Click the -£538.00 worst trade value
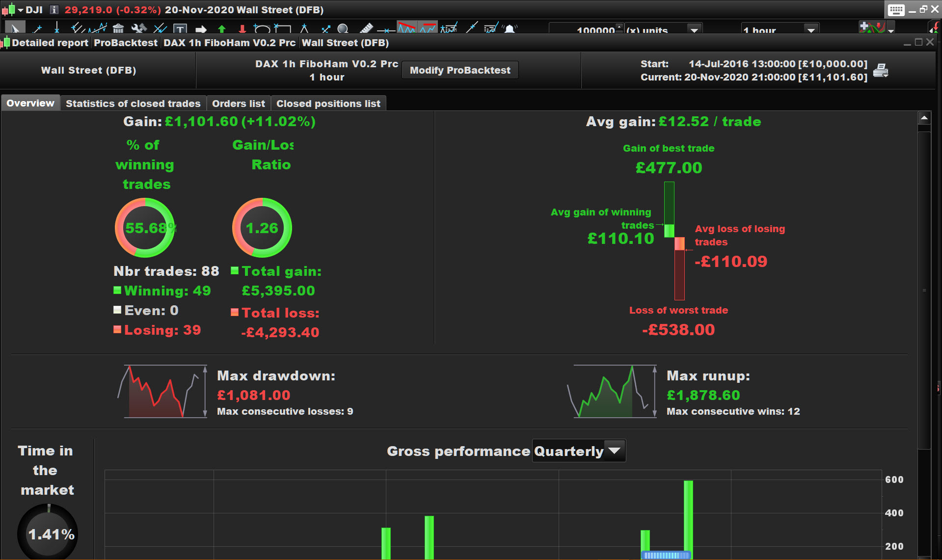This screenshot has width=942, height=560. 678,330
